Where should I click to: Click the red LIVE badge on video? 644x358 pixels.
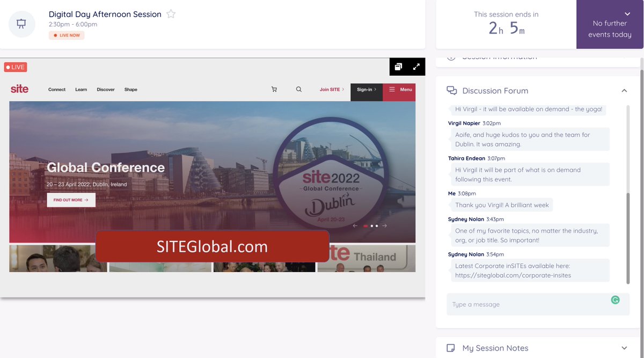[15, 67]
